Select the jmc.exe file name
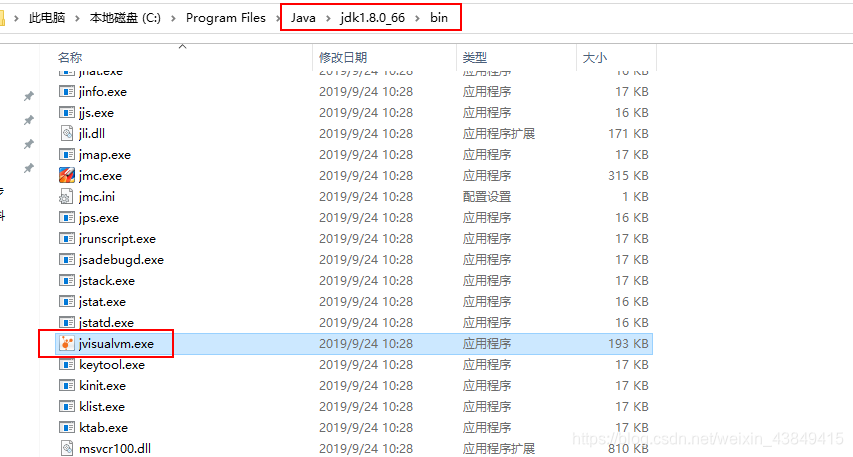The height and width of the screenshot is (457, 853). pyautogui.click(x=100, y=176)
